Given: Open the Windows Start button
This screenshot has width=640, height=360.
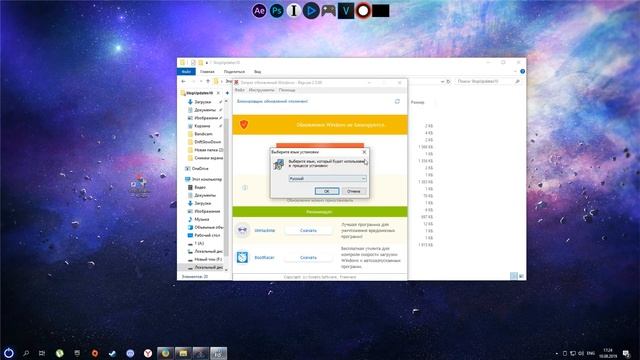Looking at the screenshot, I should (9, 353).
